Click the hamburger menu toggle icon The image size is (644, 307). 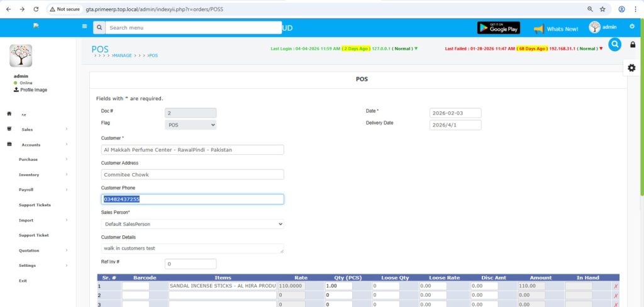point(84,27)
